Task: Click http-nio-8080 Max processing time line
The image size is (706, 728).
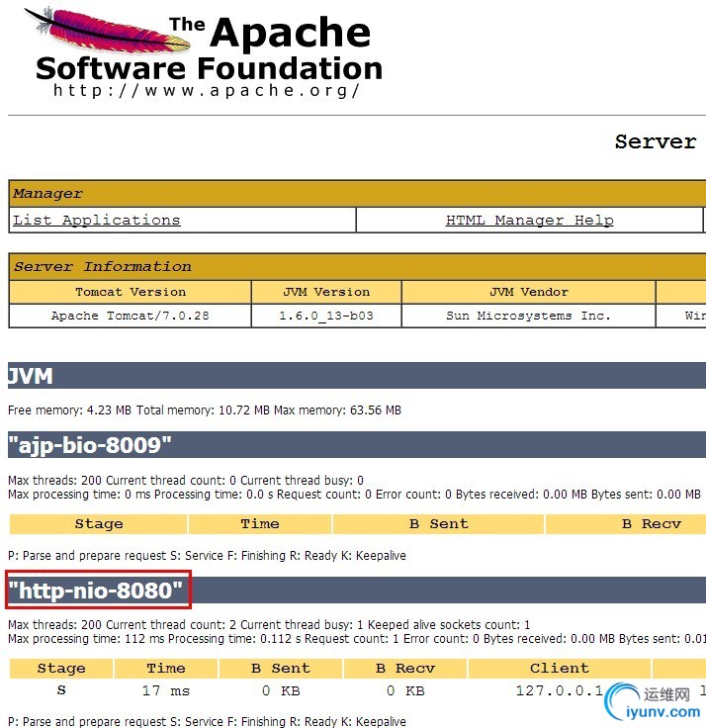Action: (357, 639)
